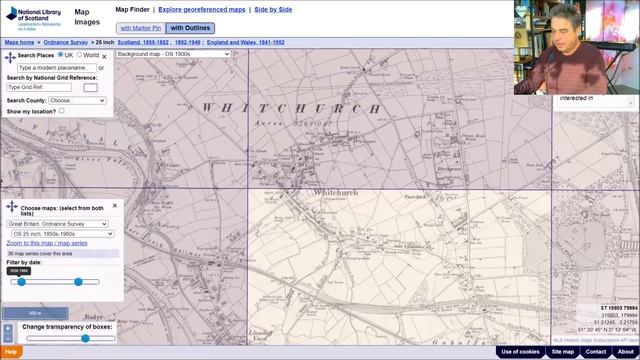Tick the Show my location checkbox

pyautogui.click(x=62, y=111)
